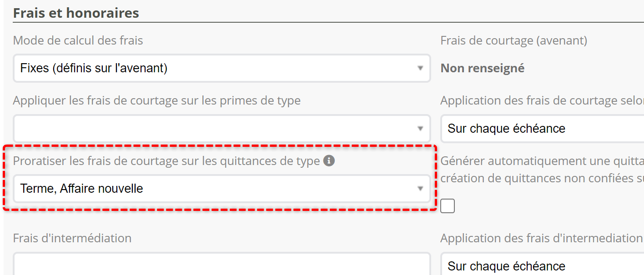Open courtage application Sur chaque échéance dropdown
644x275 pixels.
click(x=541, y=129)
